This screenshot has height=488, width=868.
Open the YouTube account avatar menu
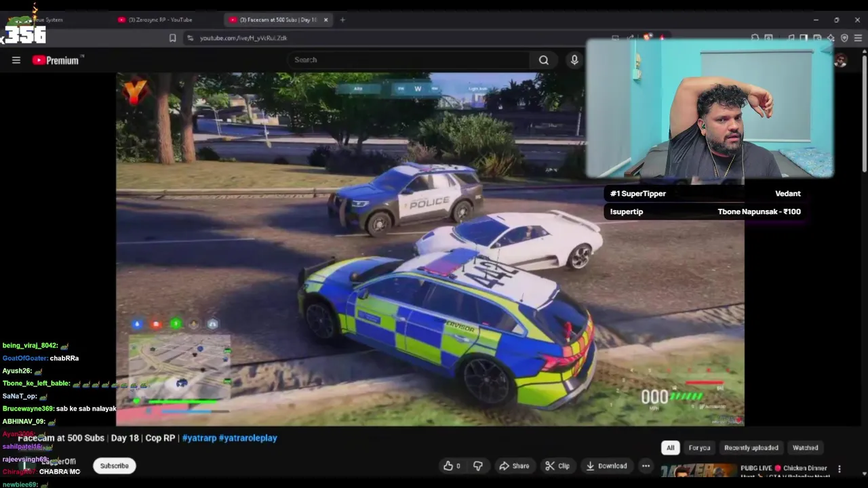tap(840, 60)
